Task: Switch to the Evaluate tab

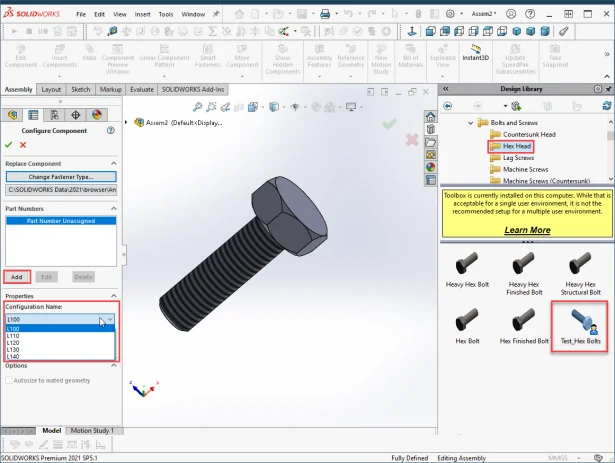Action: tap(142, 89)
